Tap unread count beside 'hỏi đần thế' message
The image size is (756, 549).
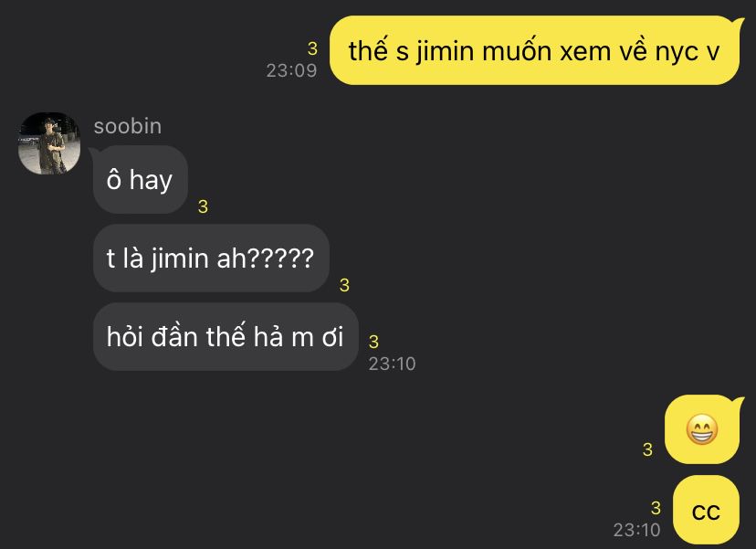(x=373, y=342)
